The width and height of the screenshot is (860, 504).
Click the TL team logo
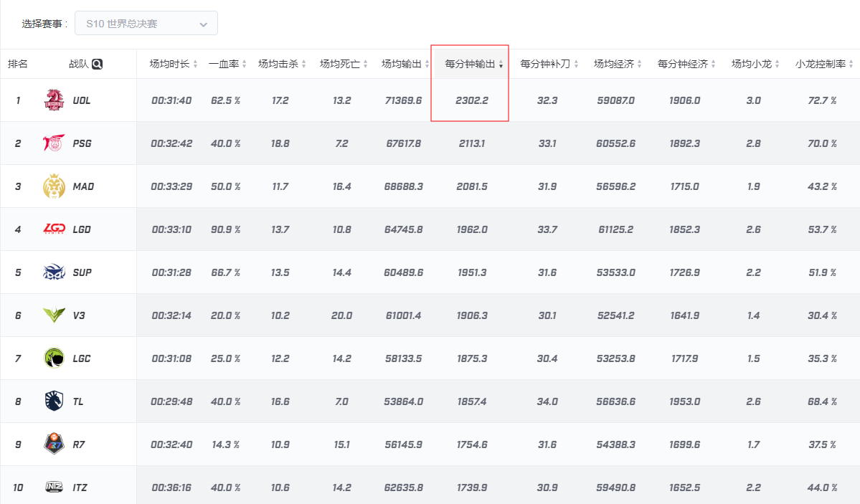[54, 401]
